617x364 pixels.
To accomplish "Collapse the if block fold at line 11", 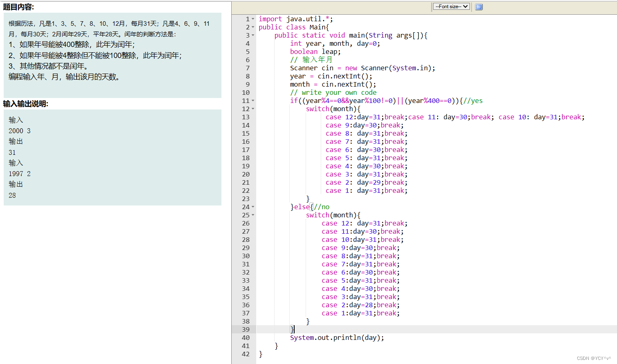I will [x=253, y=100].
